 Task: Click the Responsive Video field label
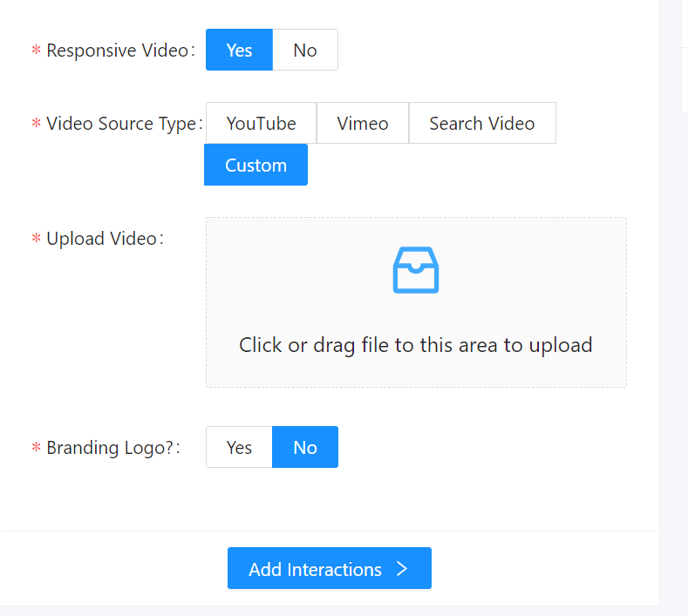click(x=118, y=51)
